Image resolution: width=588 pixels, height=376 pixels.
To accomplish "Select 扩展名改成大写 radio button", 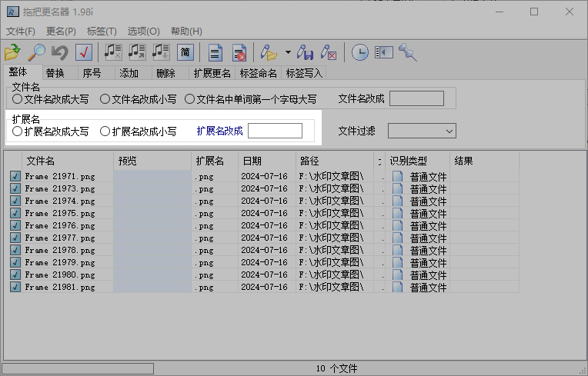I will [17, 131].
